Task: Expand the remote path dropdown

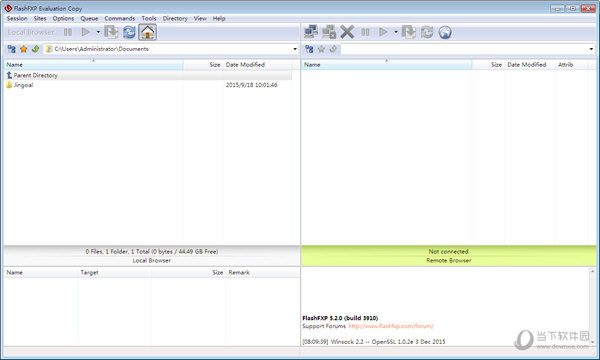Action: 591,49
